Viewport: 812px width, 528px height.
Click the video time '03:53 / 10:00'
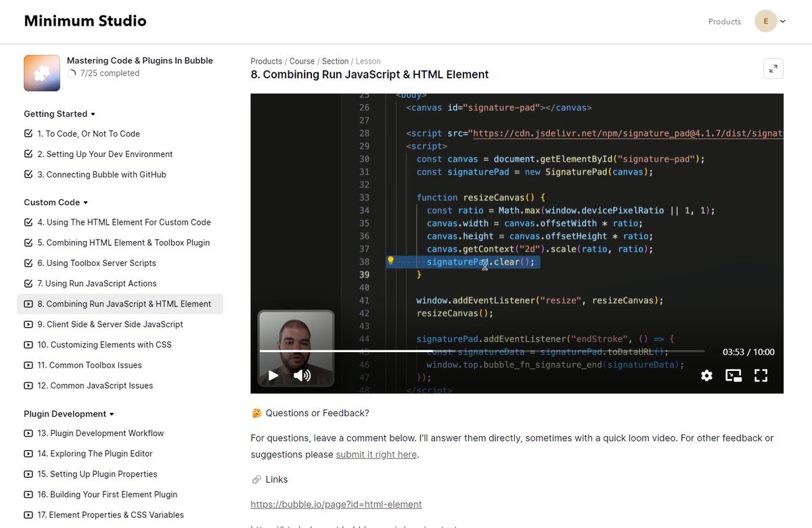748,352
